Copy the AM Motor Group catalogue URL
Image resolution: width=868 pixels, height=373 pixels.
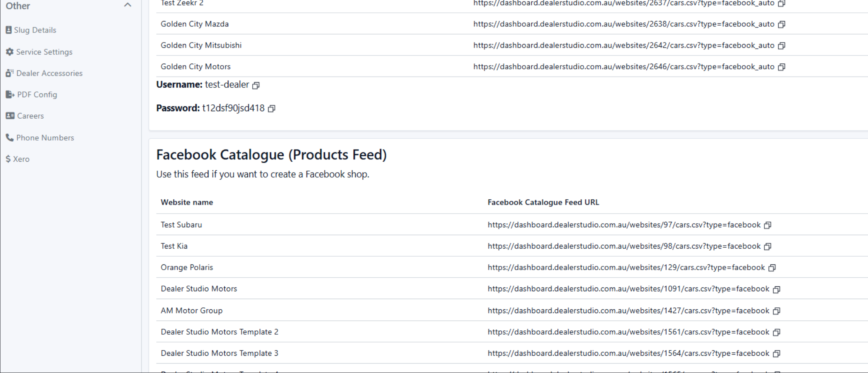[776, 311]
